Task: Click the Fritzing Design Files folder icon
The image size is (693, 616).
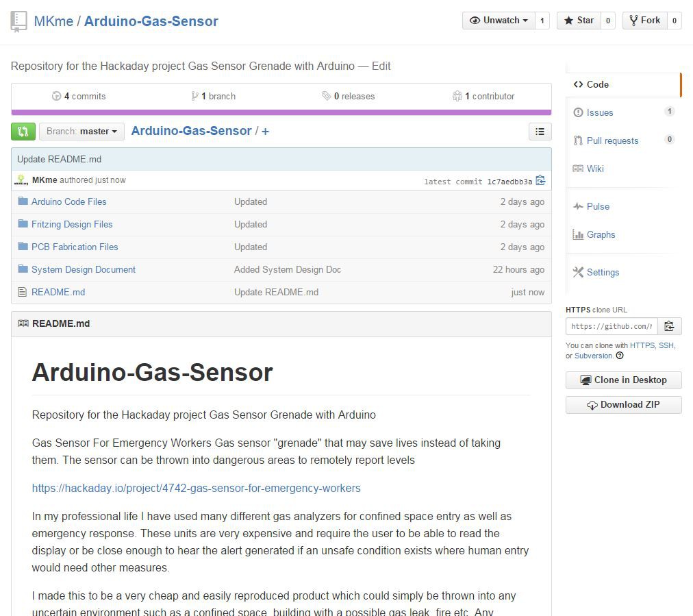Action: click(x=23, y=224)
